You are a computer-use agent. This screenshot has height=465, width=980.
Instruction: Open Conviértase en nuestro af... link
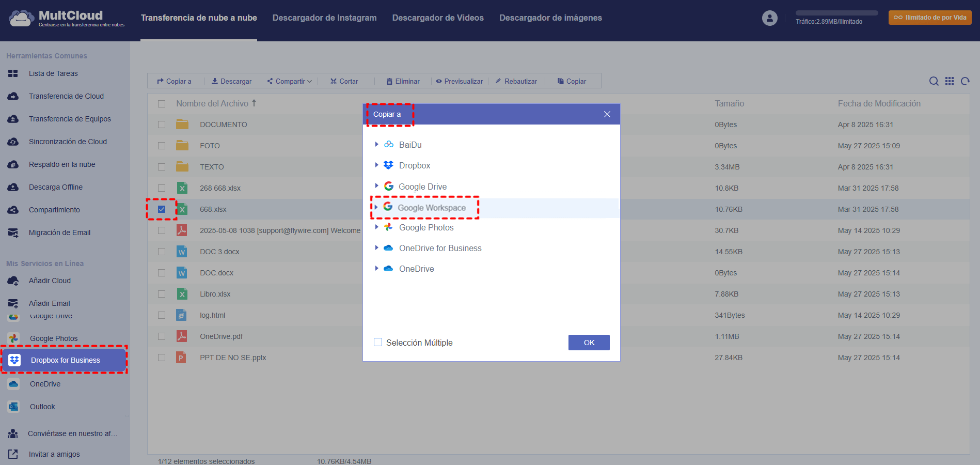point(73,433)
